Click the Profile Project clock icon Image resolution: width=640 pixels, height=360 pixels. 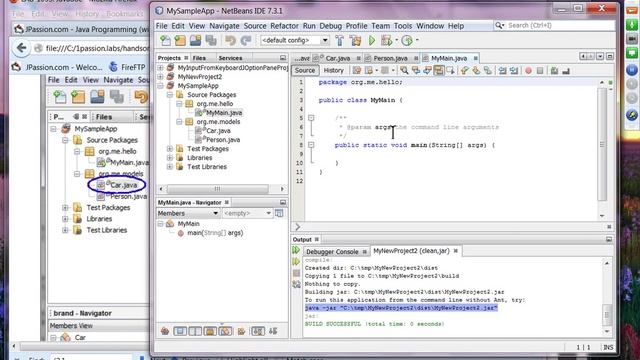click(x=407, y=40)
